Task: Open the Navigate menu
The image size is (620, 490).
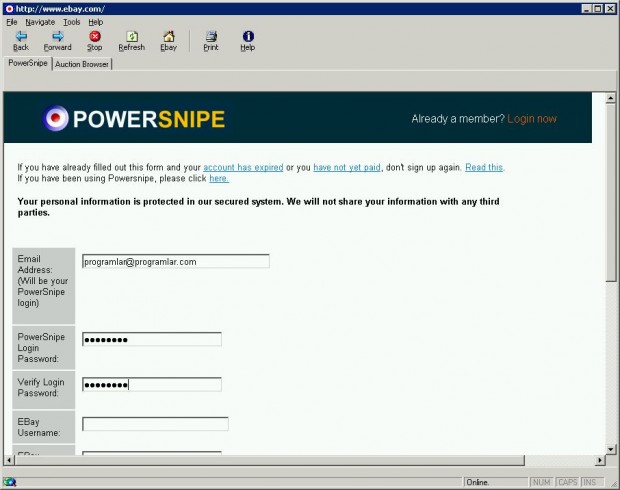Action: tap(40, 22)
